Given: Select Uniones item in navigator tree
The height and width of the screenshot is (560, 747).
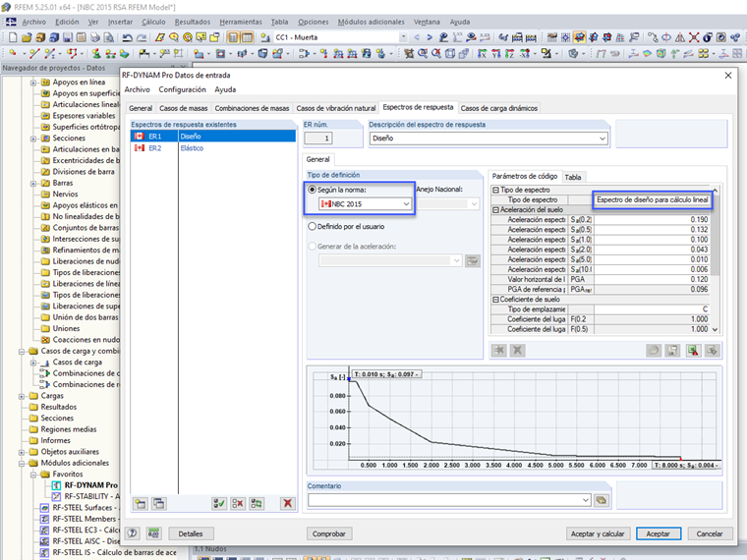Looking at the screenshot, I should click(66, 328).
